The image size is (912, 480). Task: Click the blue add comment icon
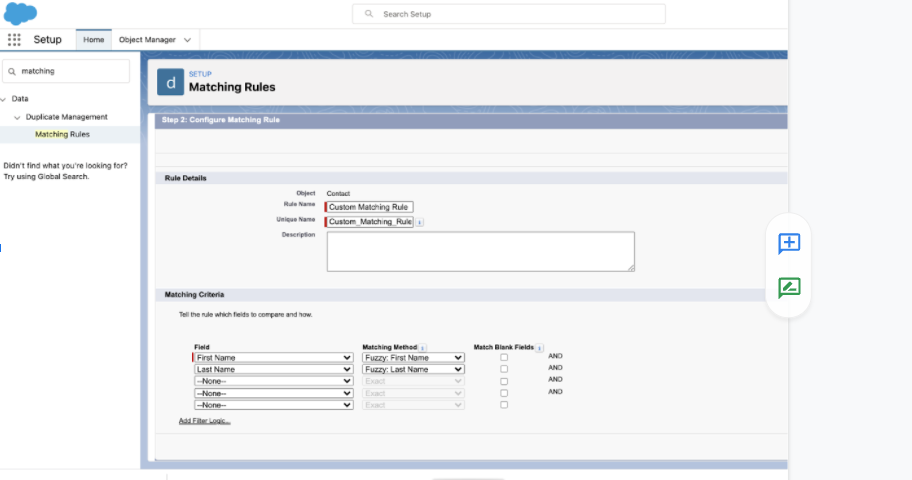tap(789, 243)
